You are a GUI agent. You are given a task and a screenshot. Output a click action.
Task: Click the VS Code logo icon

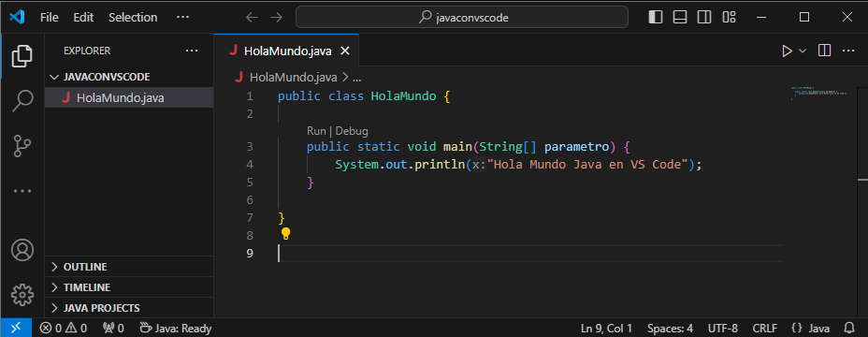17,17
